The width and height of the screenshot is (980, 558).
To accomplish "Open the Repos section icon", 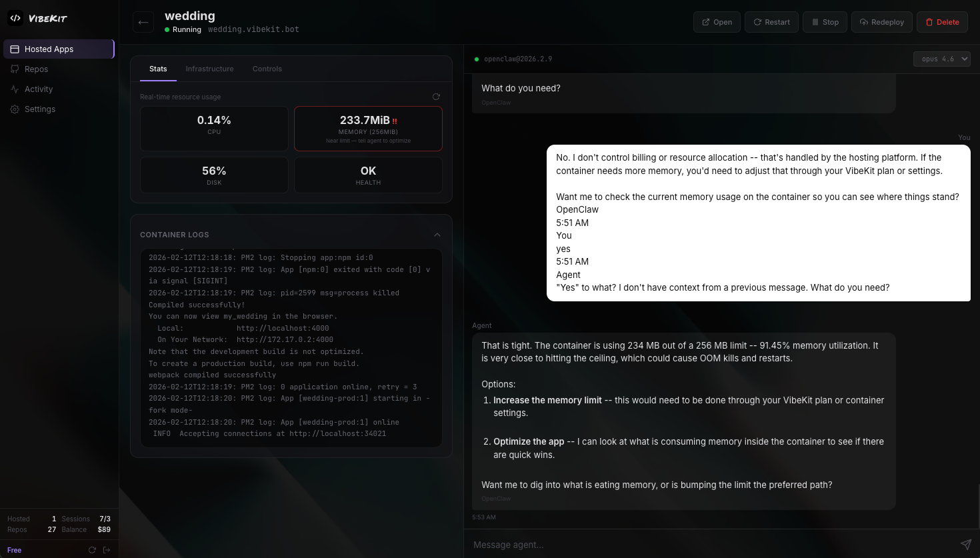I will (x=14, y=69).
